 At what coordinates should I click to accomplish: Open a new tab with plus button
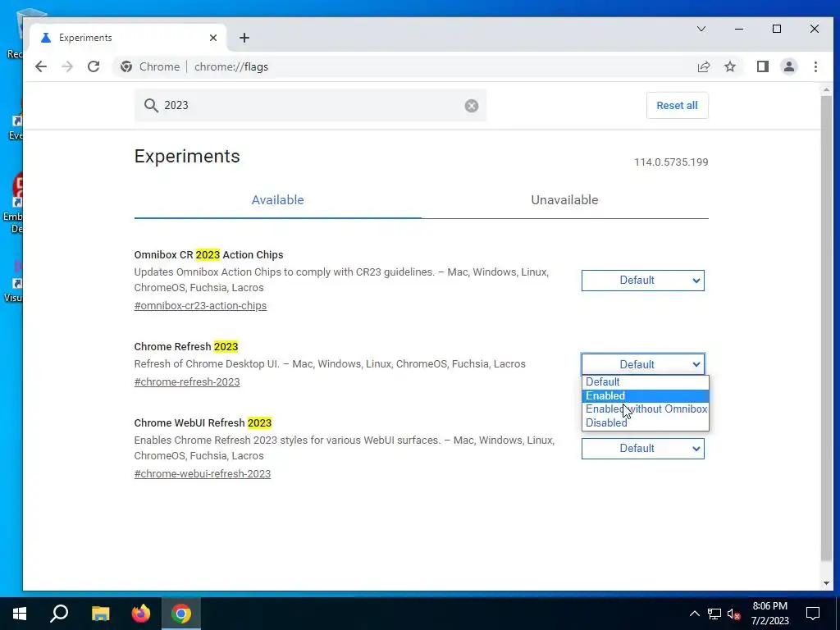(244, 38)
